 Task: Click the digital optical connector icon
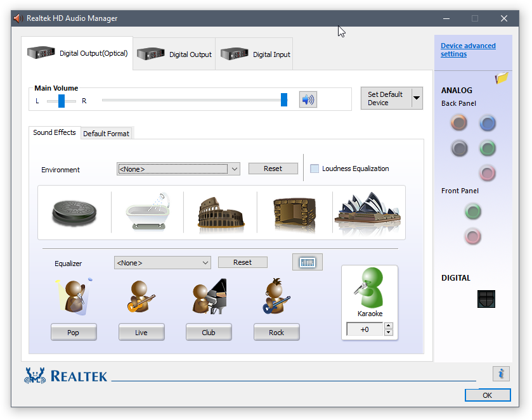[x=486, y=298]
